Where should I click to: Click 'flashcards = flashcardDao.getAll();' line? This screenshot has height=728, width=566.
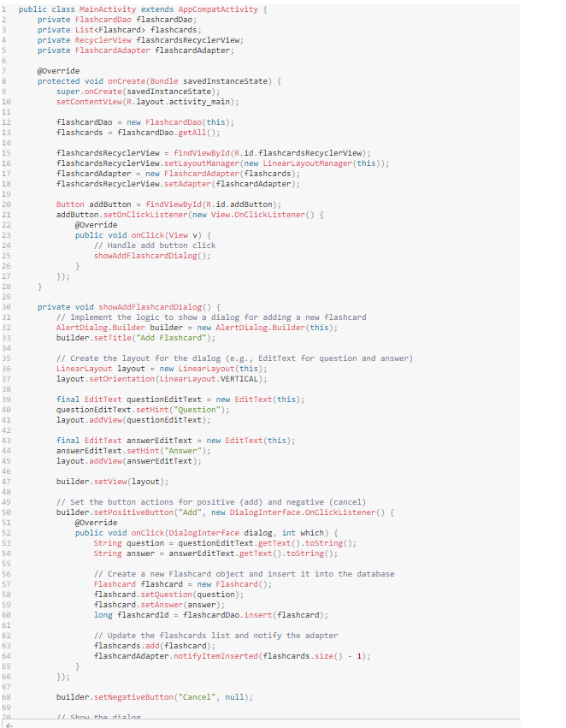pyautogui.click(x=139, y=133)
